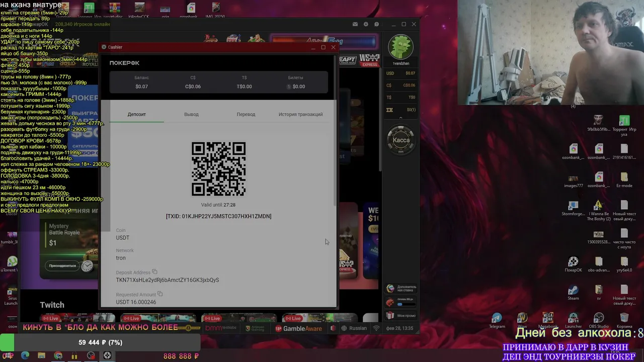
Task: Open Корзина recycle bin icon
Action: click(624, 321)
